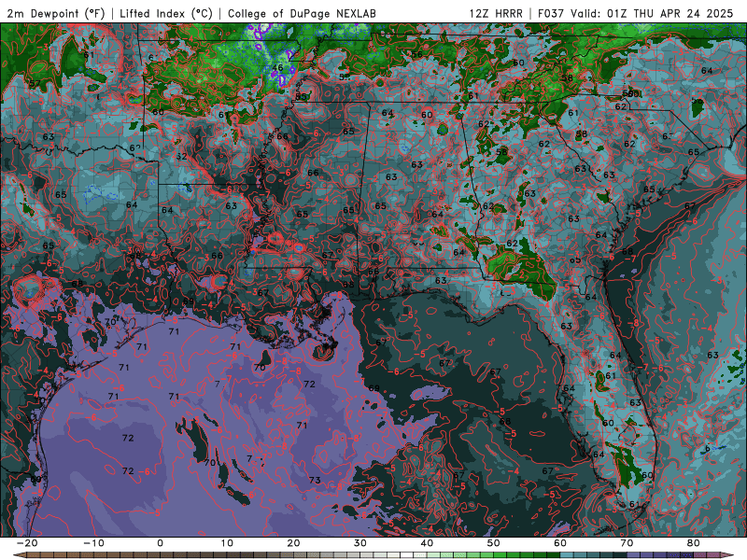Click the "40" colorbar scale label
This screenshot has height=560, width=747.
click(x=427, y=543)
